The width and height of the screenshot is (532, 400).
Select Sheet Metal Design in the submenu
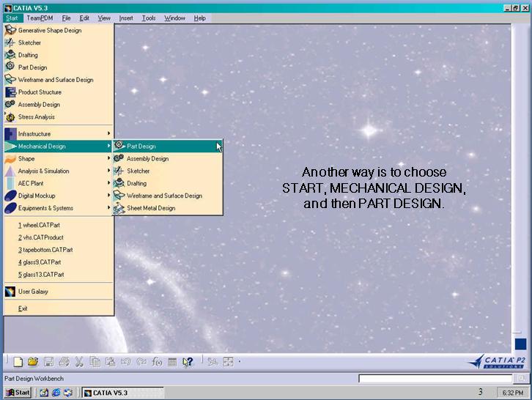click(x=151, y=208)
